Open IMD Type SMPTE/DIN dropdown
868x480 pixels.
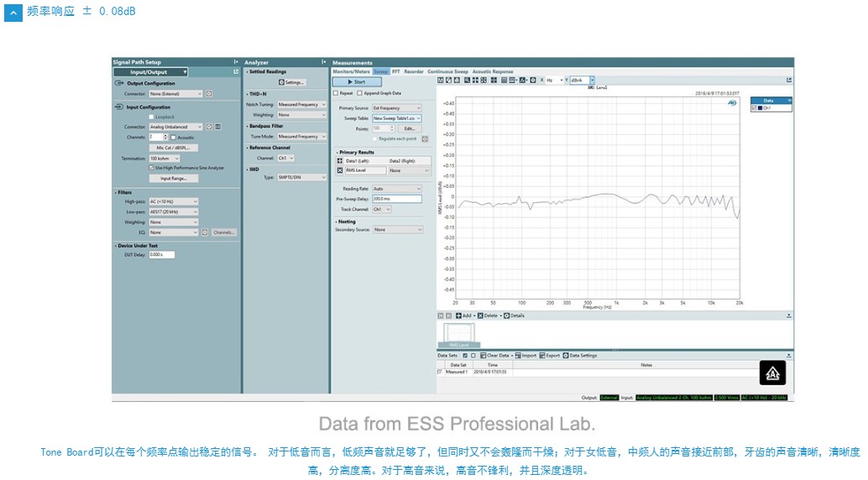tap(301, 177)
